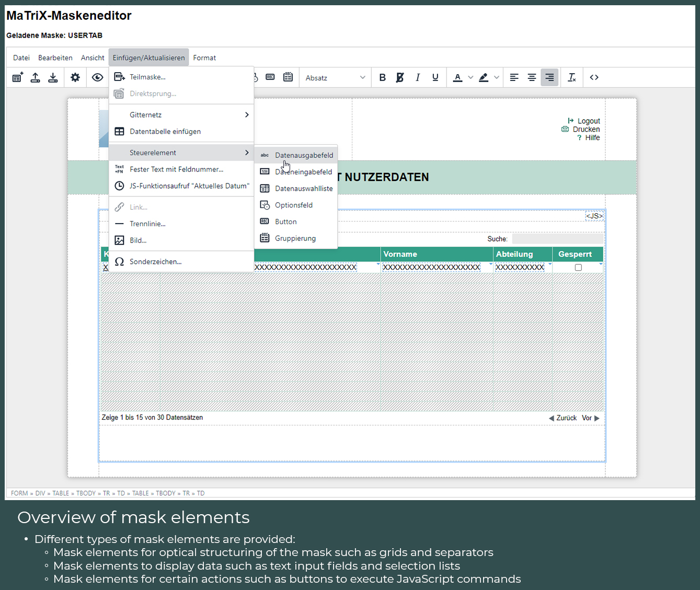Viewport: 700px width, 590px height.
Task: Open the highlight color dropdown arrow
Action: 497,77
